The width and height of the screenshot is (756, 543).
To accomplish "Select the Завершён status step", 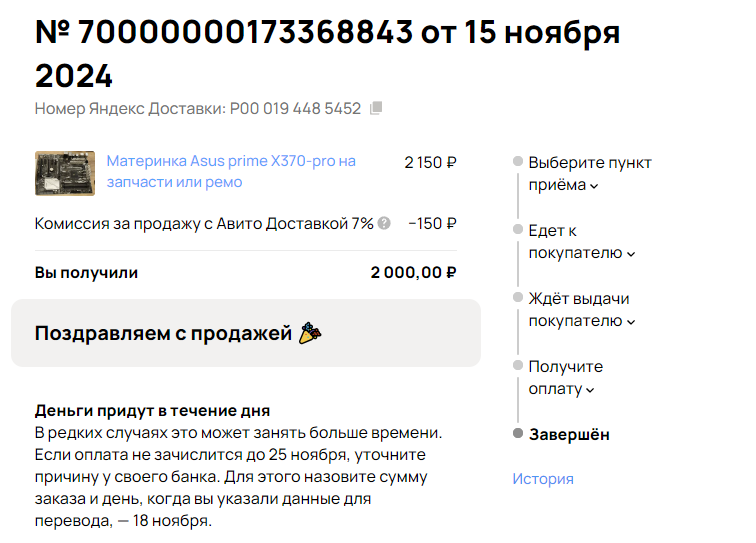I will 569,434.
